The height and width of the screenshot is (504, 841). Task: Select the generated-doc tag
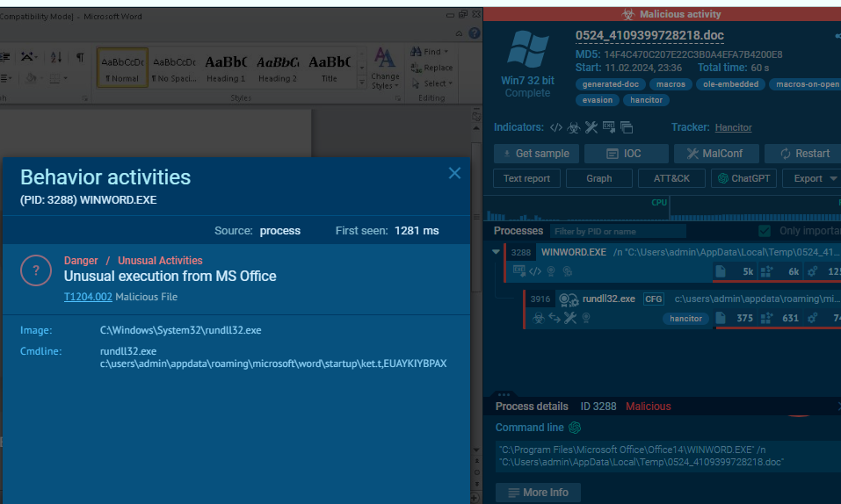click(x=611, y=84)
